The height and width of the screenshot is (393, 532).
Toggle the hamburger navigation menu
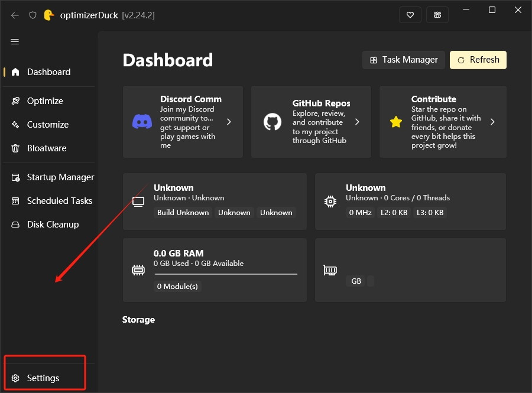point(15,42)
